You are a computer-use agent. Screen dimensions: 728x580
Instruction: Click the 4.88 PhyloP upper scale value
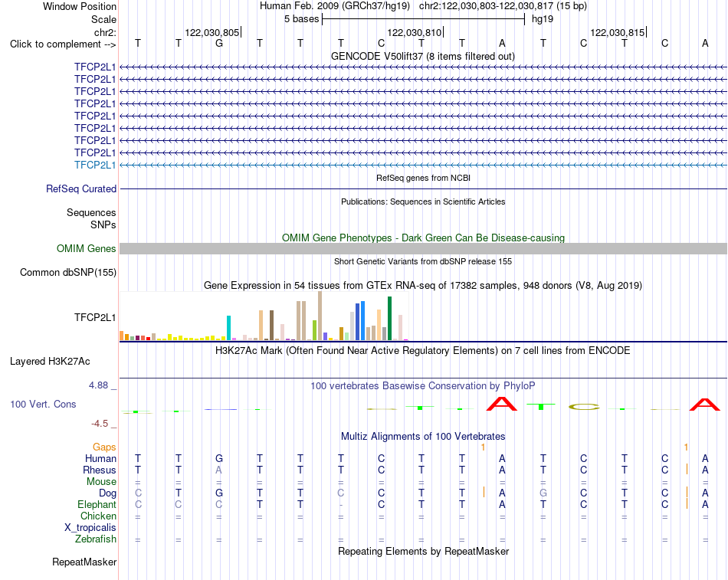[x=98, y=385]
